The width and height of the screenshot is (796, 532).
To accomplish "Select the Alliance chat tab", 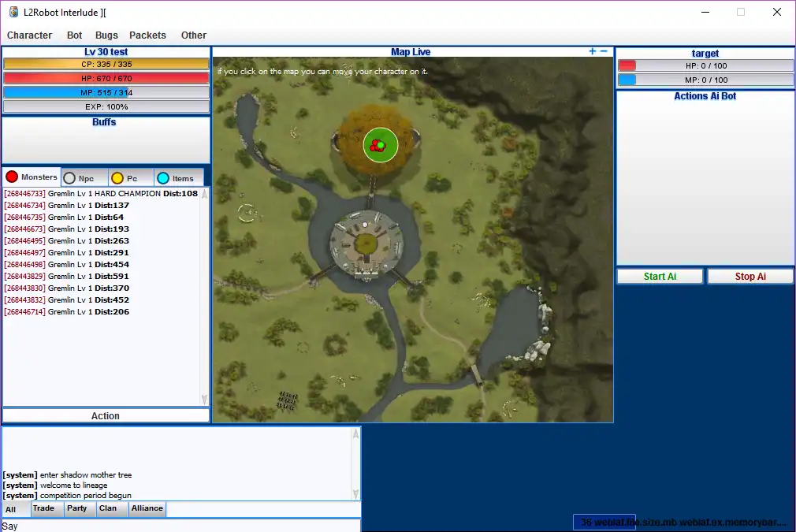I will pyautogui.click(x=147, y=508).
